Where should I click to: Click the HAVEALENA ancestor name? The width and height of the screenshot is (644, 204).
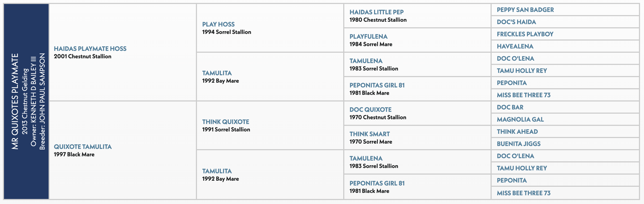click(x=515, y=46)
